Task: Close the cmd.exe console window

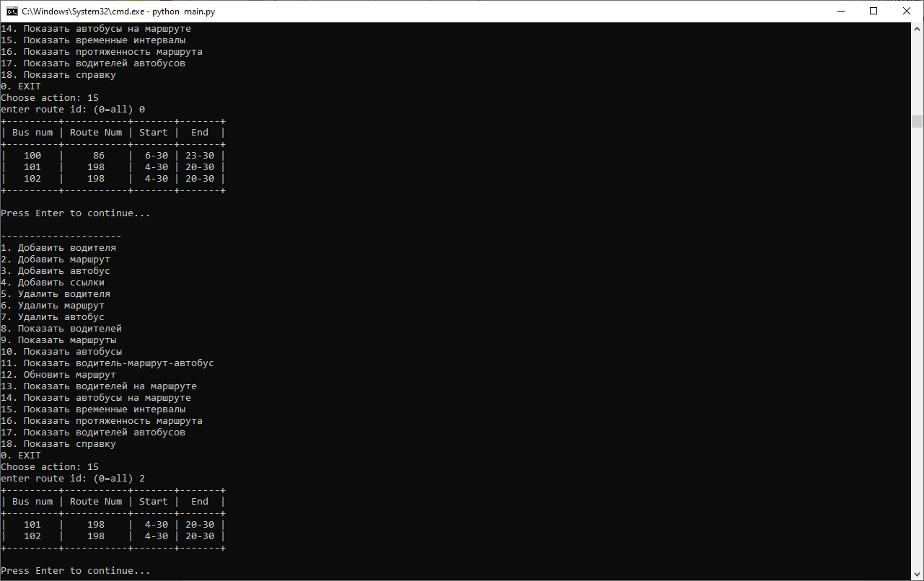Action: (x=907, y=11)
